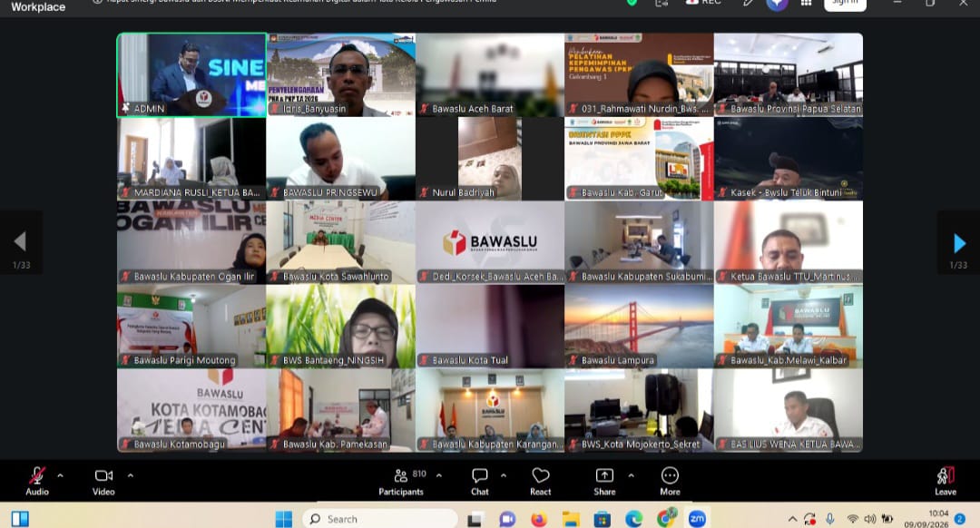Open the Participants panel

pyautogui.click(x=401, y=481)
